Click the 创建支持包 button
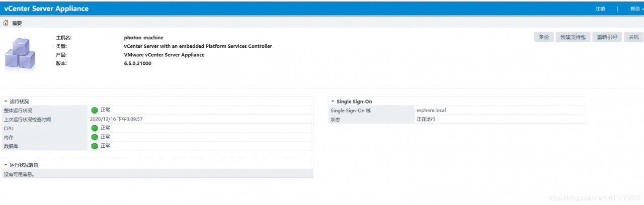Viewport: 644px width, 205px height. pos(573,37)
